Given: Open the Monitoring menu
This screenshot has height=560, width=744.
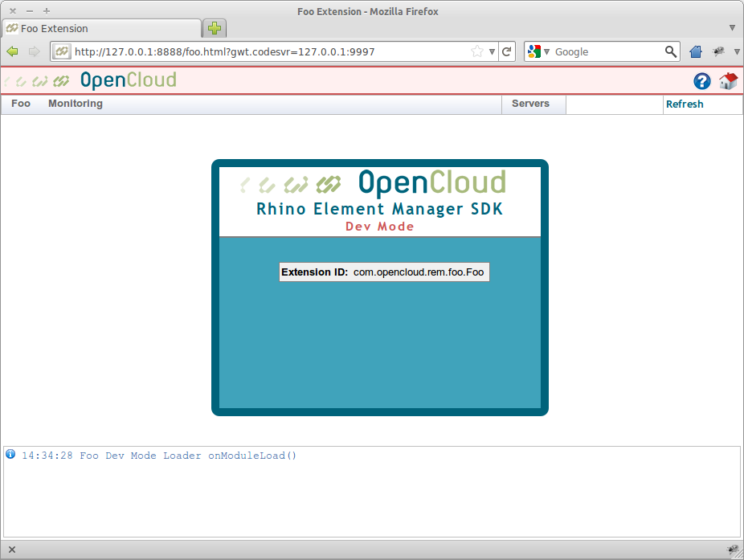Looking at the screenshot, I should (75, 104).
